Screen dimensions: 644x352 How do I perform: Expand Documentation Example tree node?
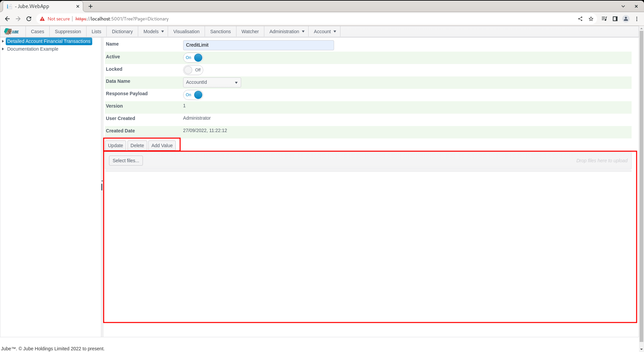[x=3, y=49]
